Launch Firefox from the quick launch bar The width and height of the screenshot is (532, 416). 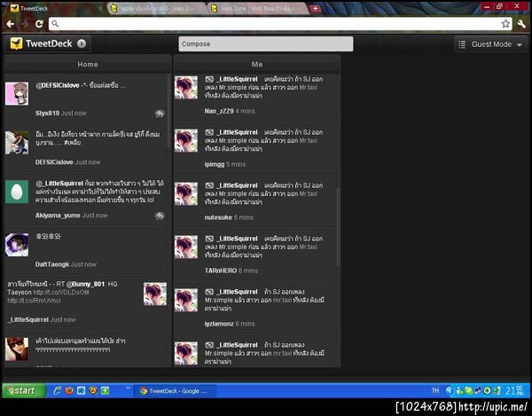[x=69, y=390]
